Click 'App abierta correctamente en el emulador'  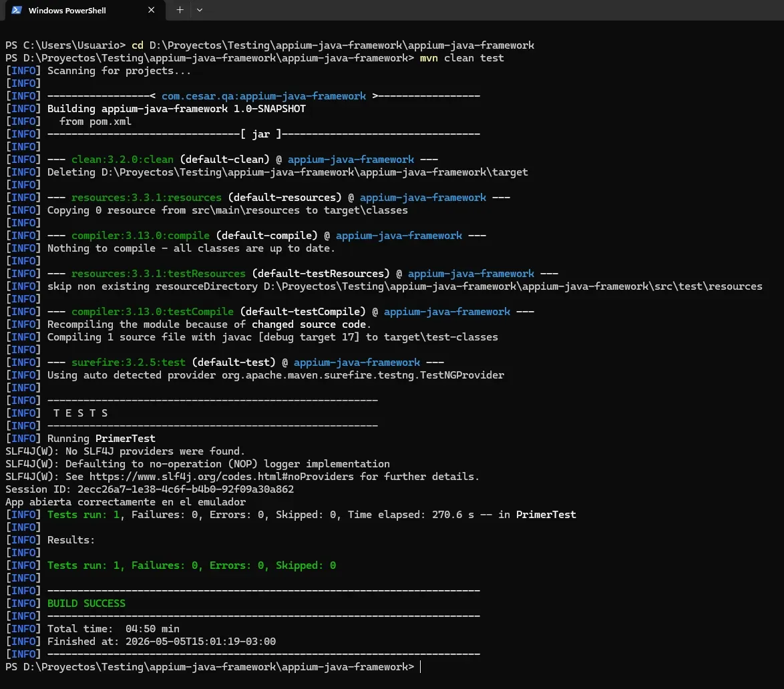click(x=126, y=502)
